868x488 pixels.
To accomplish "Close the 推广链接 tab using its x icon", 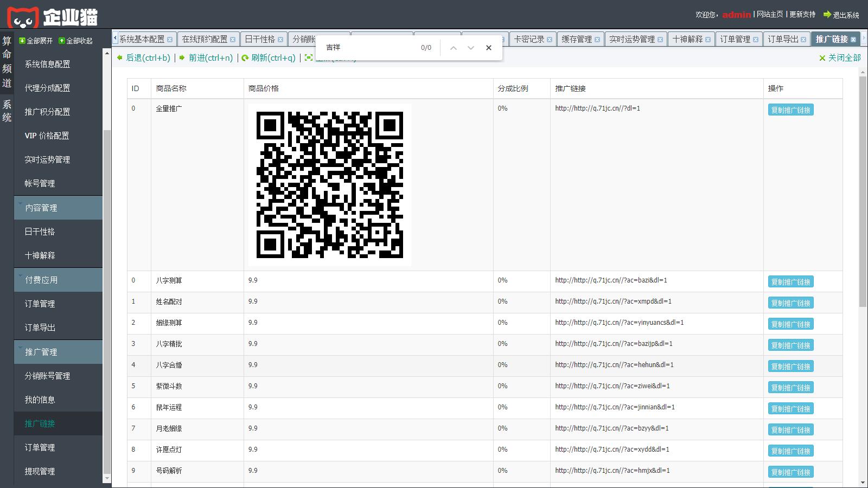I will 853,40.
